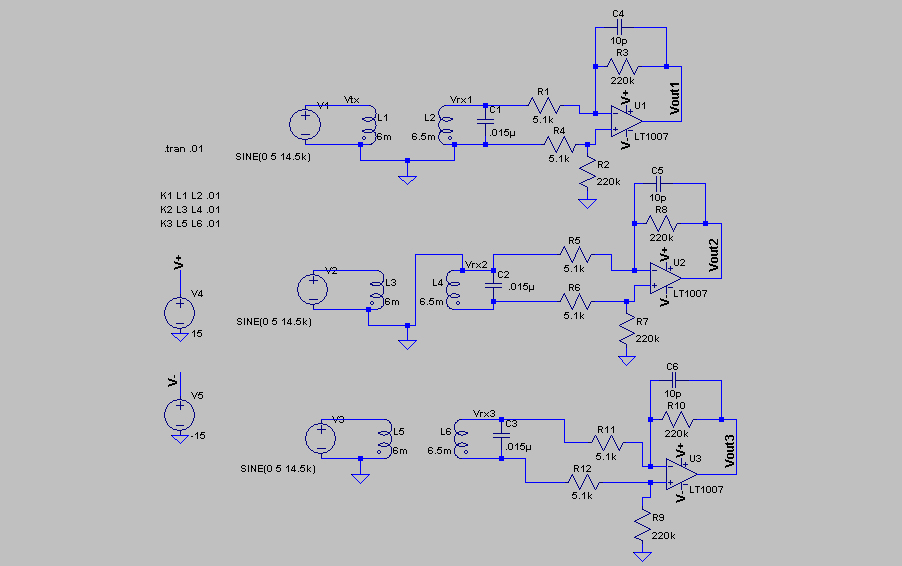Viewport: 902px width, 566px height.
Task: Click resistor R3 feedback symbol
Action: pos(622,67)
